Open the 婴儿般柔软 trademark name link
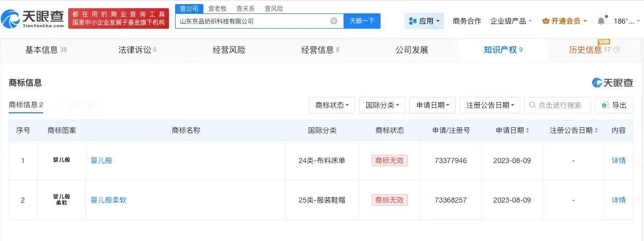 click(x=108, y=200)
